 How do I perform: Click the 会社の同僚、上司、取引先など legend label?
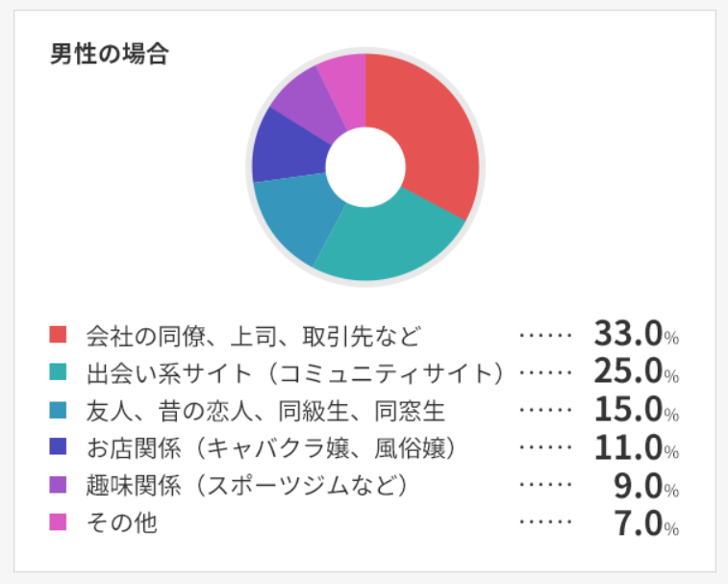click(253, 336)
